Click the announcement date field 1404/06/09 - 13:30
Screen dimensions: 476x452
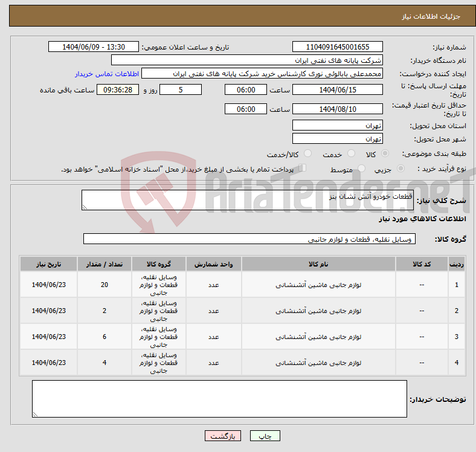pyautogui.click(x=94, y=47)
